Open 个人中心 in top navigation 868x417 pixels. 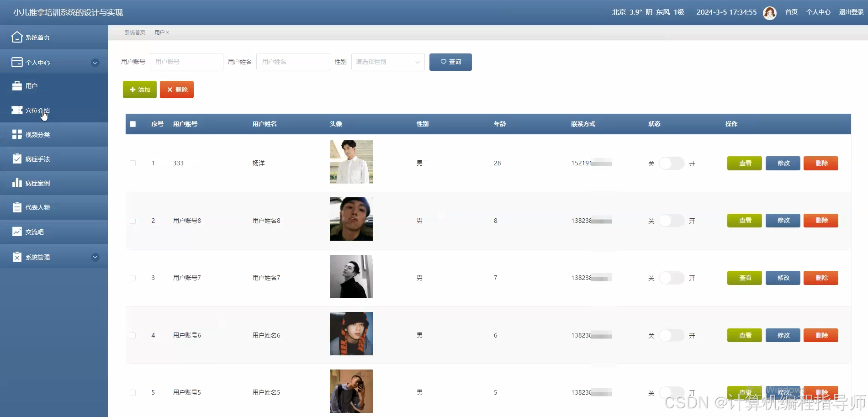818,12
